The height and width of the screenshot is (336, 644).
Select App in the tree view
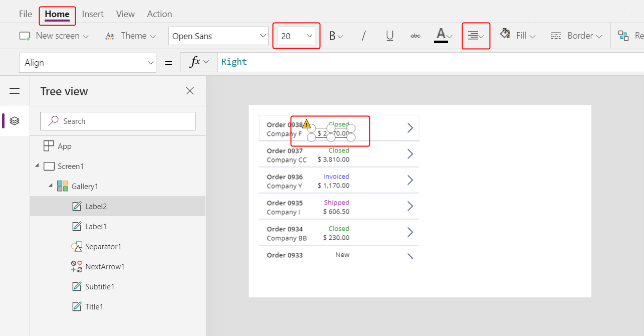65,146
